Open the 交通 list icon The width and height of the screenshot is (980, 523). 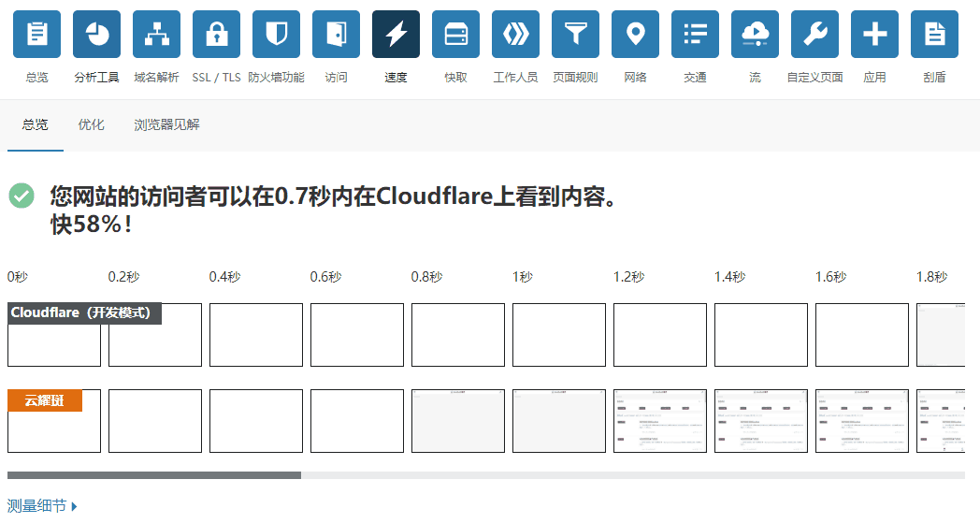coord(695,34)
